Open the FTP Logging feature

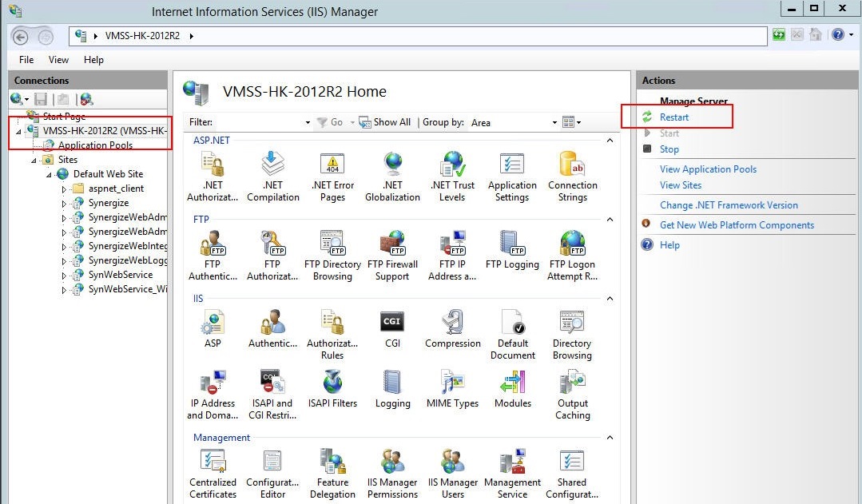click(x=512, y=250)
